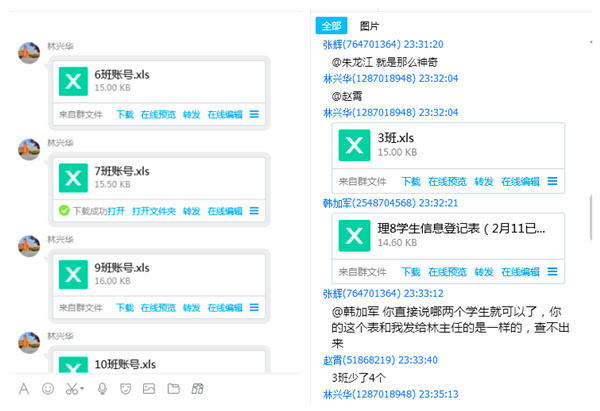600x411 pixels.
Task: Download 6班账号.xls
Action: point(125,114)
